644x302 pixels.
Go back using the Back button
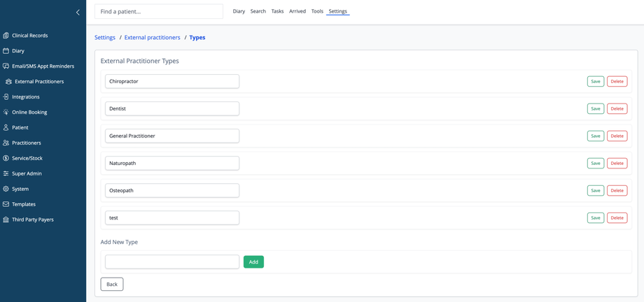[112, 285]
